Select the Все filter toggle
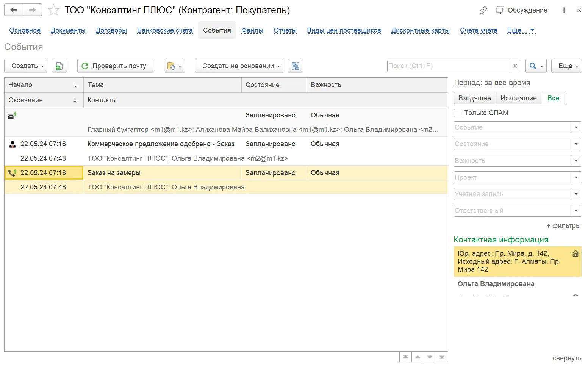Viewport: 588px width, 366px height. (553, 98)
